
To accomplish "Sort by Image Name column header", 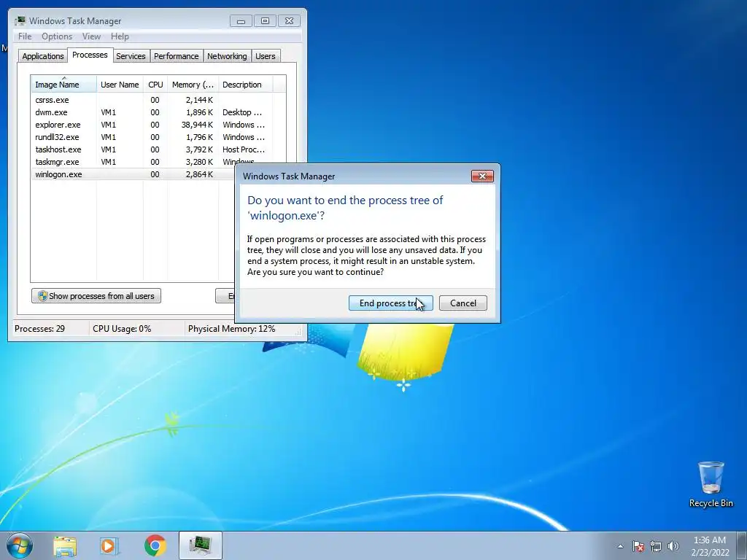I will click(64, 85).
